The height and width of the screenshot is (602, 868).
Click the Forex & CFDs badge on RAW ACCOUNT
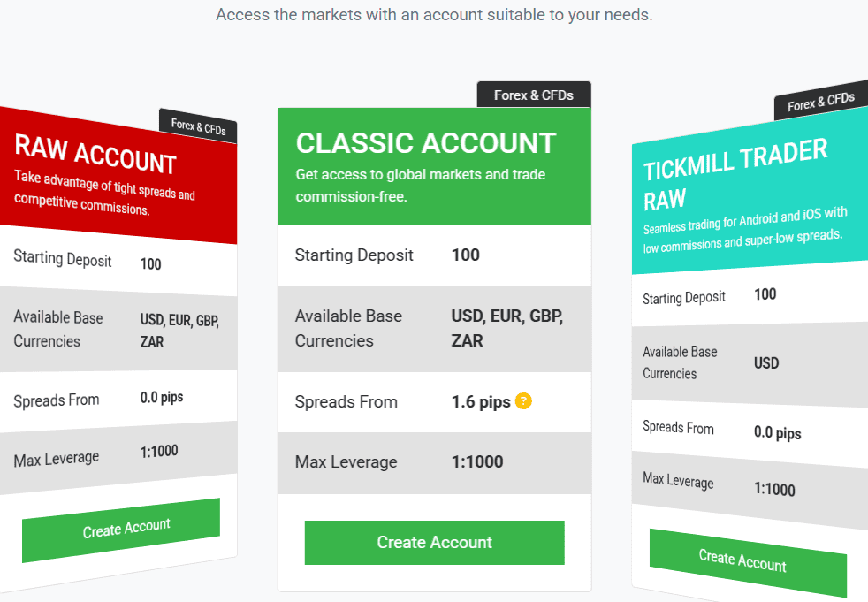(x=196, y=126)
